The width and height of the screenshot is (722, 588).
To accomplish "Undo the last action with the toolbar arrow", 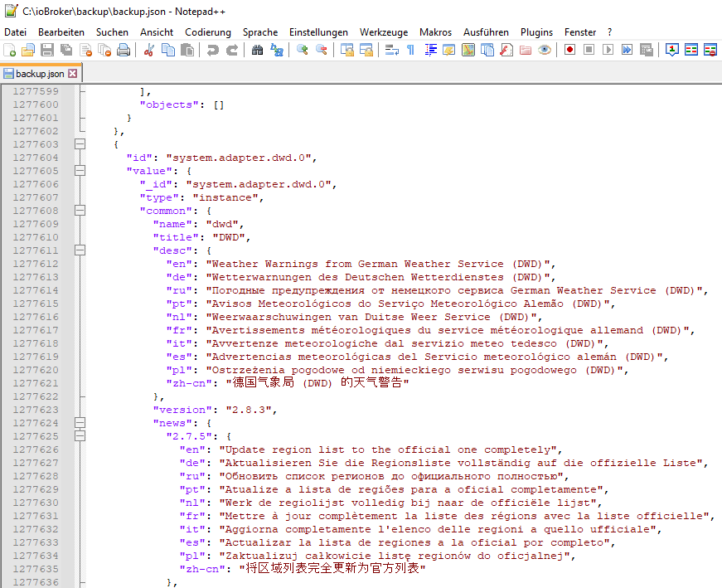I will point(212,50).
